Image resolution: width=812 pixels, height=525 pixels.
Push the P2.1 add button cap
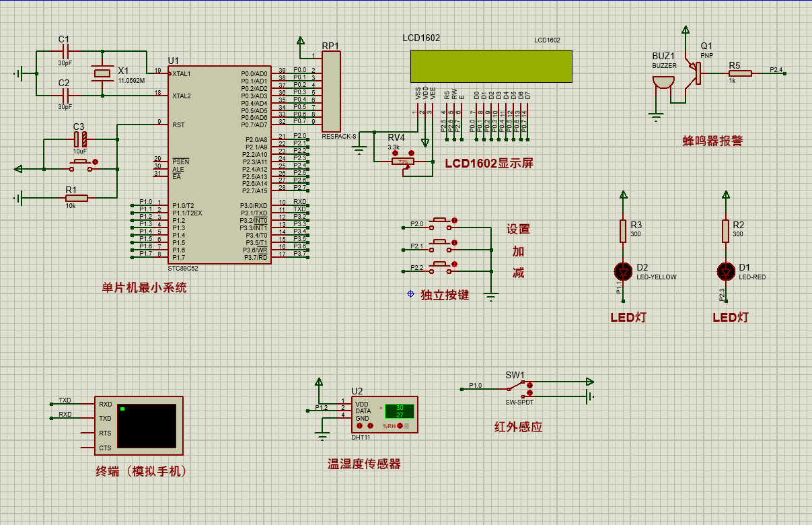click(441, 241)
